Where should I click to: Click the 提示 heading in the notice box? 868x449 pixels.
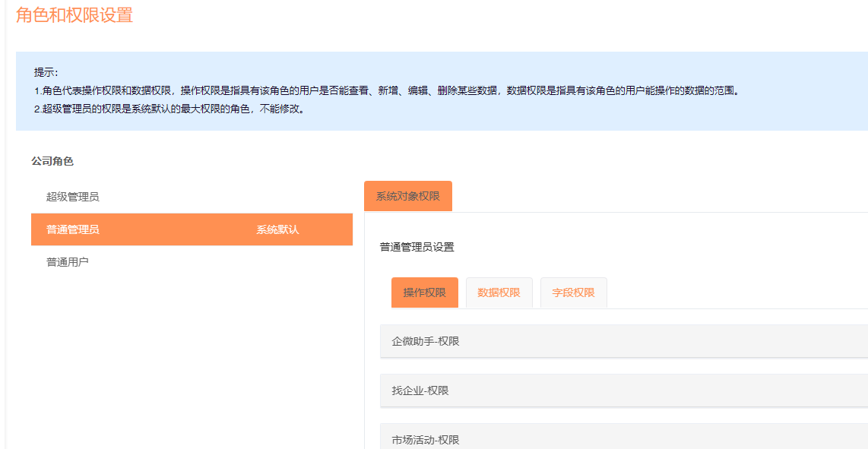click(46, 72)
